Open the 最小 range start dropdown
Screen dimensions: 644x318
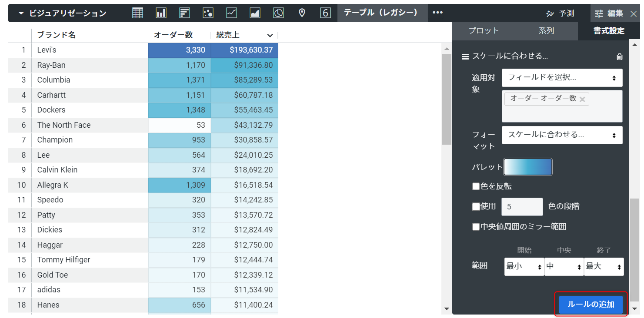(x=524, y=266)
